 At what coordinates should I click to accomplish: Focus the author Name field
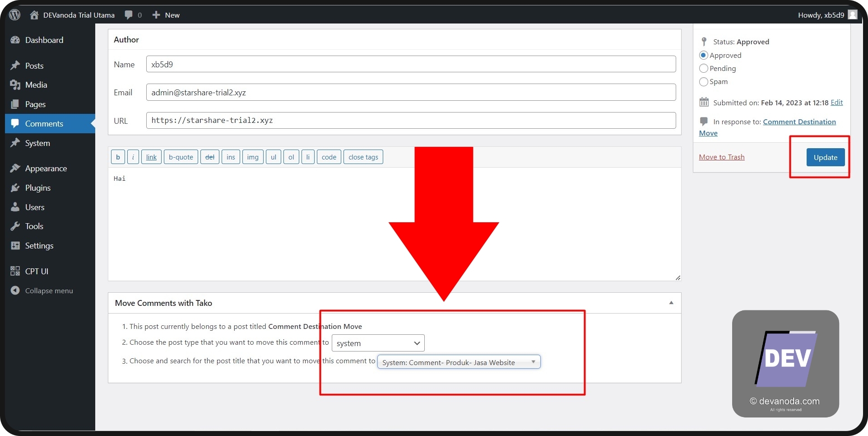(x=411, y=64)
